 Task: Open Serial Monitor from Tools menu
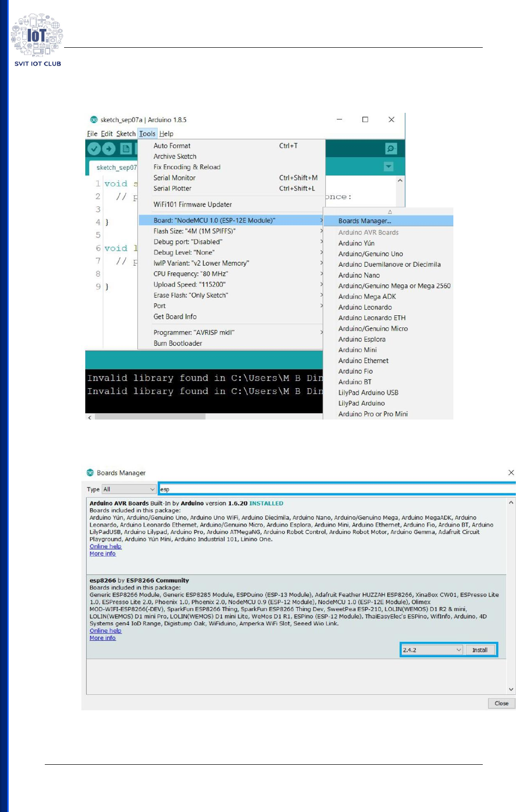(231, 177)
